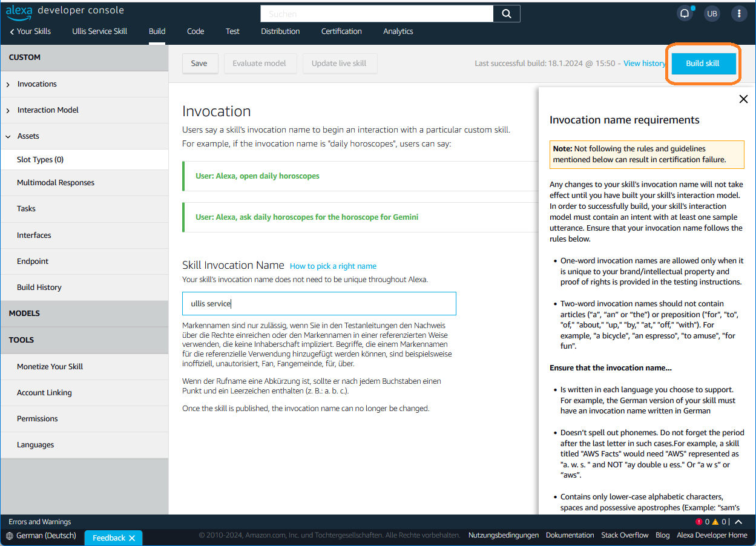756x546 pixels.
Task: Open Endpoint in sidebar
Action: click(x=84, y=261)
